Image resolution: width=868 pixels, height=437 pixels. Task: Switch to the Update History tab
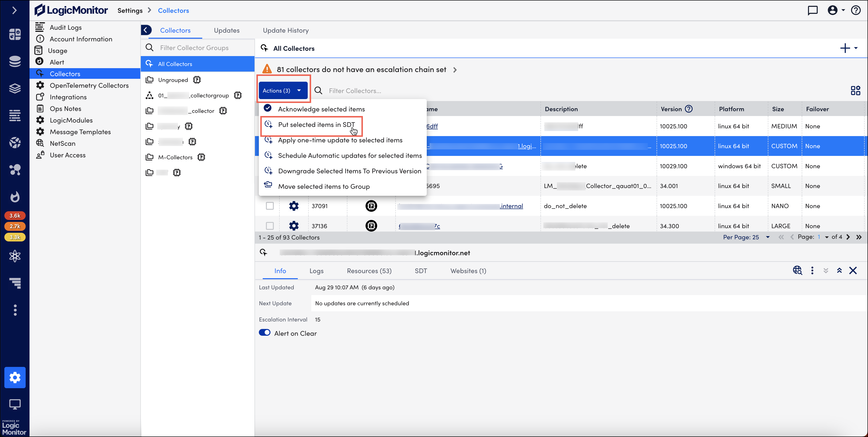coord(286,30)
